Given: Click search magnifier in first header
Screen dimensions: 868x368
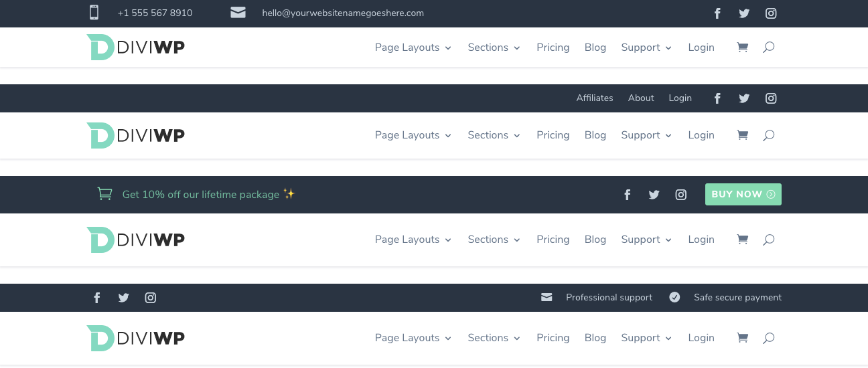Looking at the screenshot, I should (x=769, y=48).
